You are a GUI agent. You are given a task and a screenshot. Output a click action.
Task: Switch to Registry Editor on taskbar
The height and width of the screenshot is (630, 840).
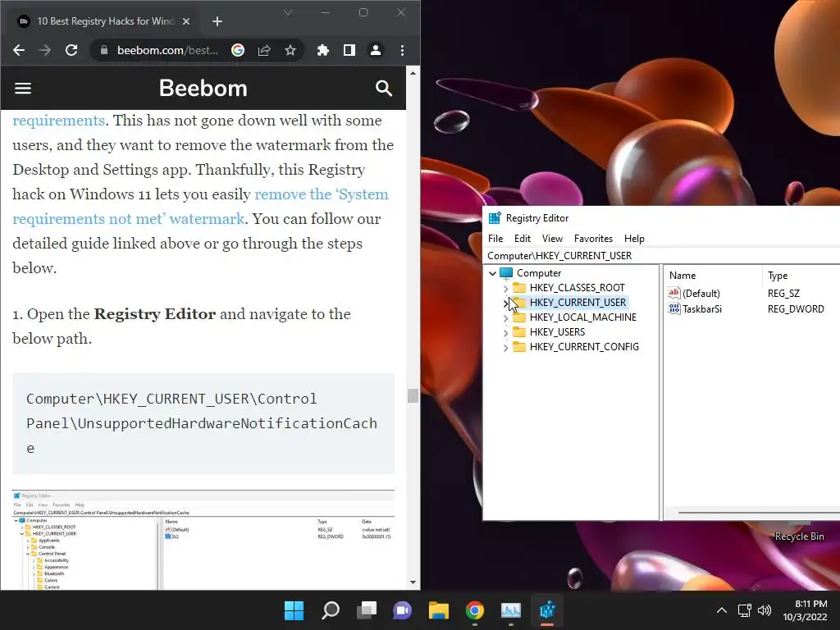pyautogui.click(x=547, y=610)
